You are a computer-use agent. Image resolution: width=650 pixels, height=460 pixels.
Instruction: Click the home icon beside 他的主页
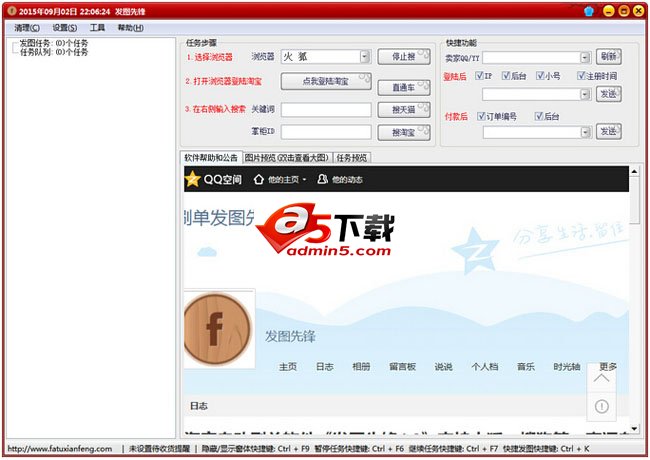click(x=259, y=179)
